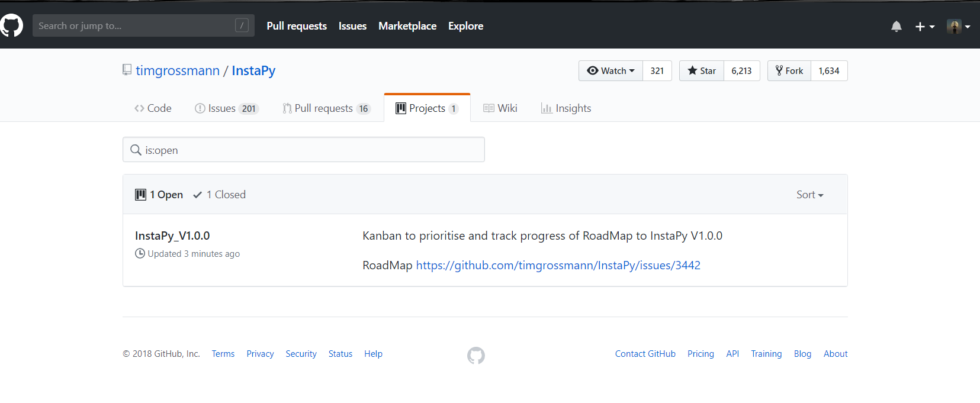Click the GitHub Octocat logo in header
This screenshot has width=980, height=403.
[x=11, y=25]
